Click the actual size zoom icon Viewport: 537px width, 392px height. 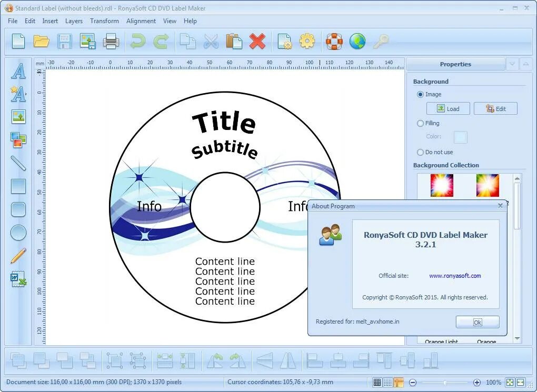[x=521, y=383]
